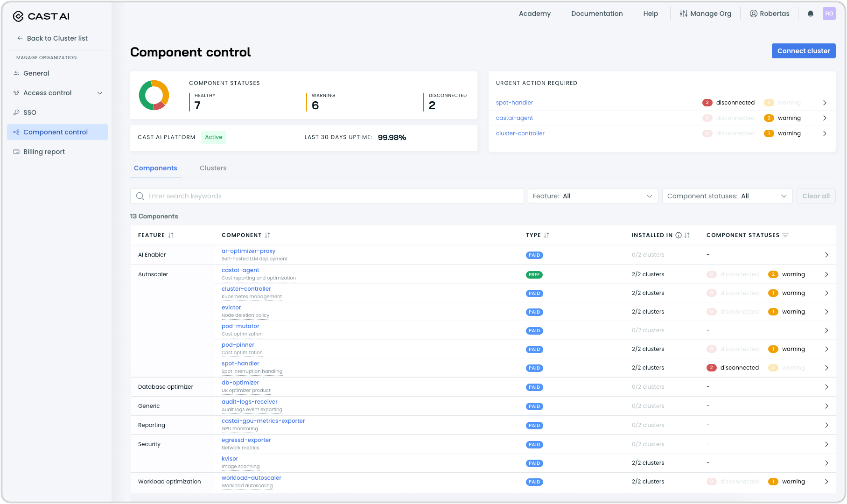Open the Feature filter dropdown
The image size is (847, 504).
click(x=593, y=196)
